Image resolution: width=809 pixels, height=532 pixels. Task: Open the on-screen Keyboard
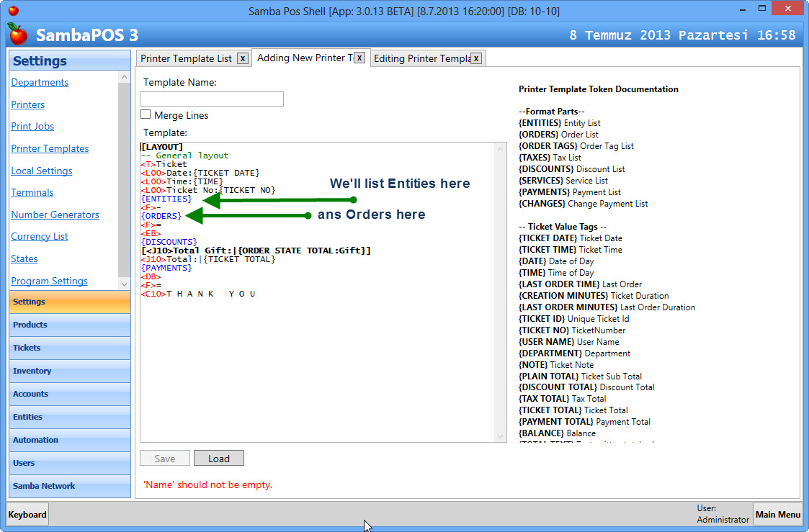28,514
